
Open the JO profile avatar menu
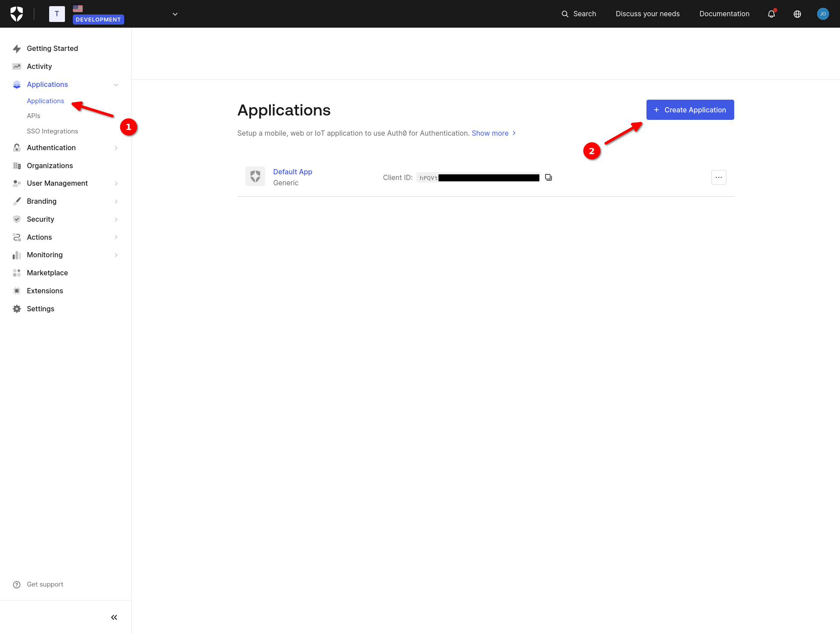click(823, 14)
